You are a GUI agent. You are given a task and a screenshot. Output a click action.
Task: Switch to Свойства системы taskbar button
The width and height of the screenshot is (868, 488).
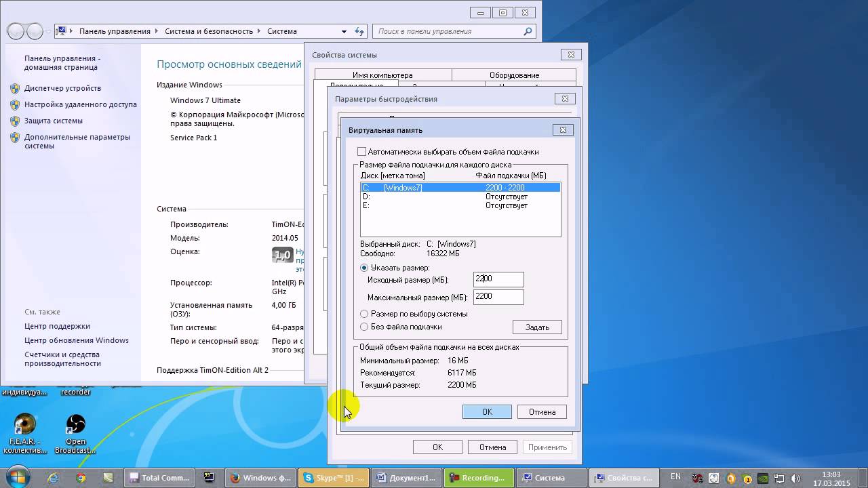624,478
